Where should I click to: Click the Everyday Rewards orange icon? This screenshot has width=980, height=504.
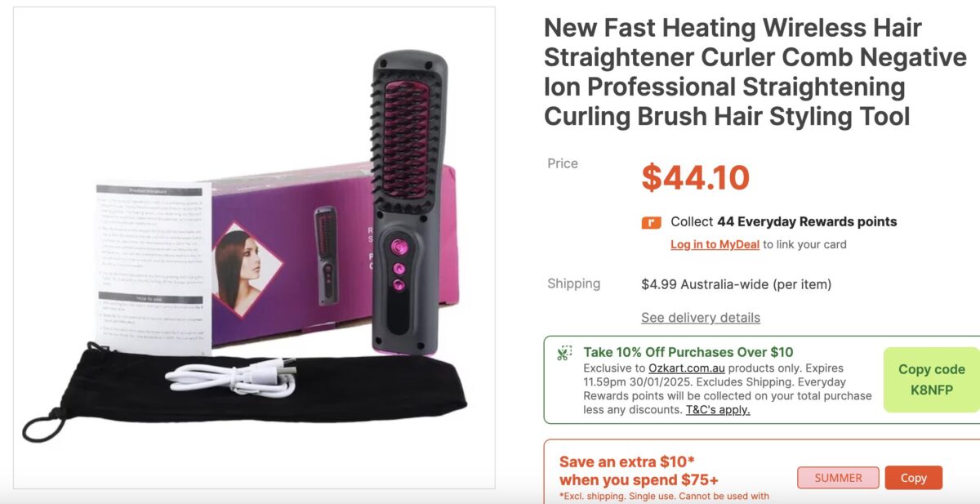pos(651,222)
